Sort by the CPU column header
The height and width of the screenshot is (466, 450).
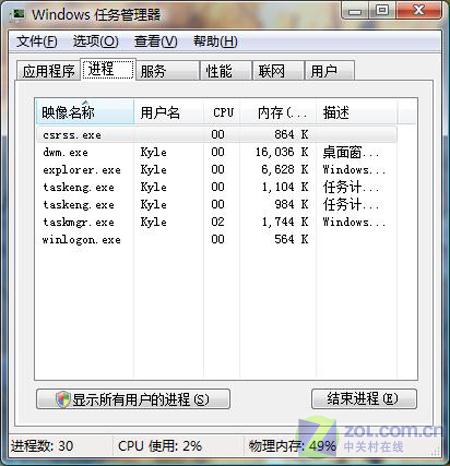click(x=222, y=112)
